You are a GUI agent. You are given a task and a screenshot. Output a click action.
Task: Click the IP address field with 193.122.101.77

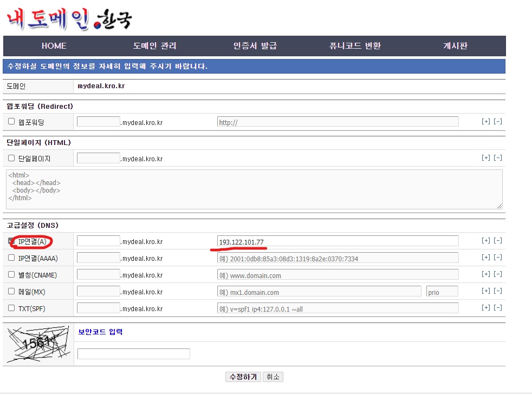[x=338, y=241]
